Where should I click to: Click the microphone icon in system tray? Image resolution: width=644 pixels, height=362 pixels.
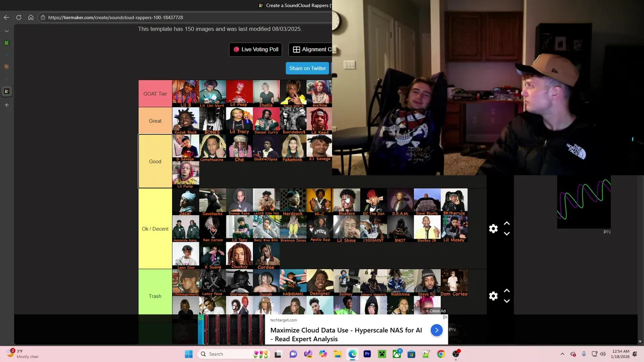click(584, 354)
